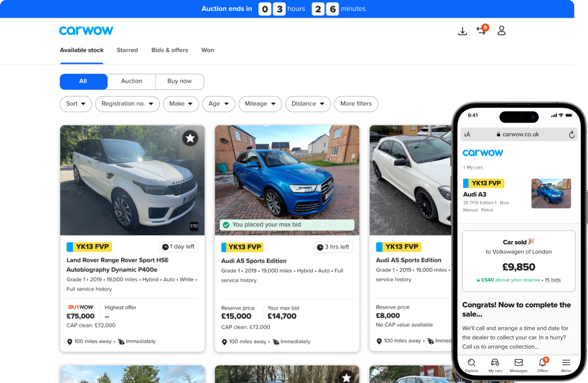Open the white Range Rover photo
588x383 pixels.
point(132,180)
